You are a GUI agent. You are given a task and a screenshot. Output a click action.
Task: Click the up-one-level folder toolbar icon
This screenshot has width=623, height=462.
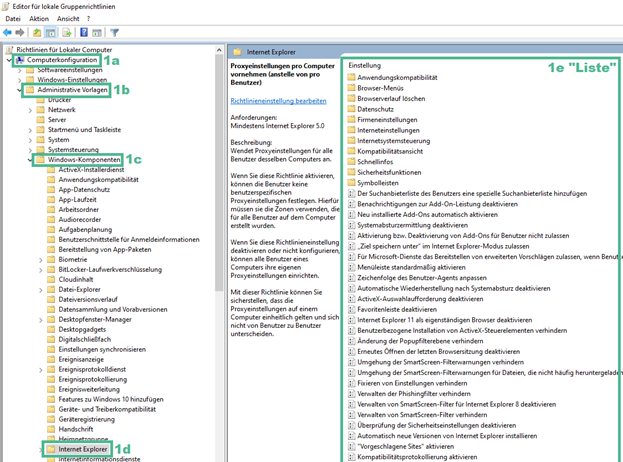click(x=36, y=32)
